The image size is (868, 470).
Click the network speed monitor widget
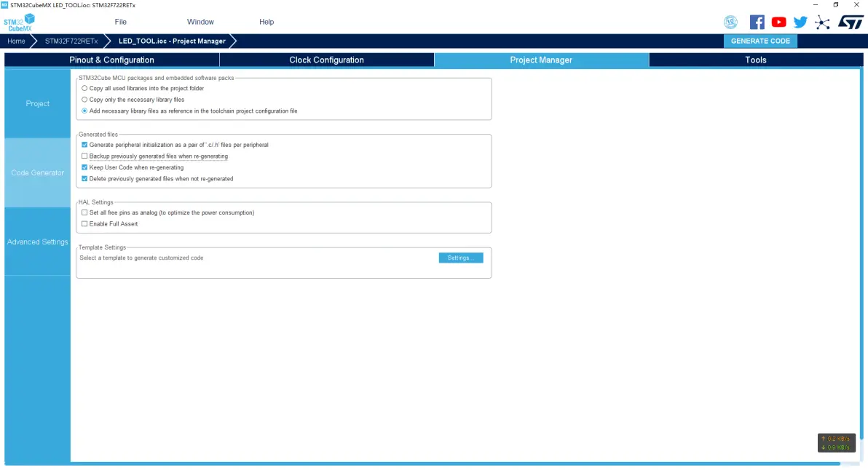[837, 443]
